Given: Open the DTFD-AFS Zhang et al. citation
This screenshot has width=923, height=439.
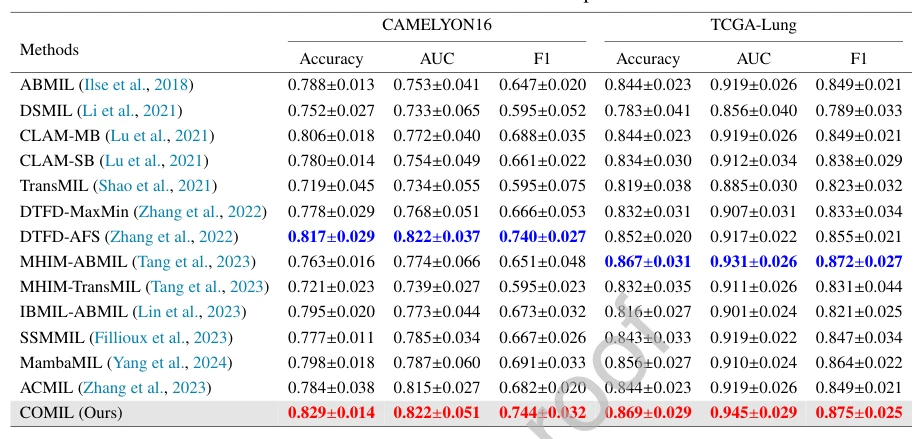Looking at the screenshot, I should (x=171, y=237).
